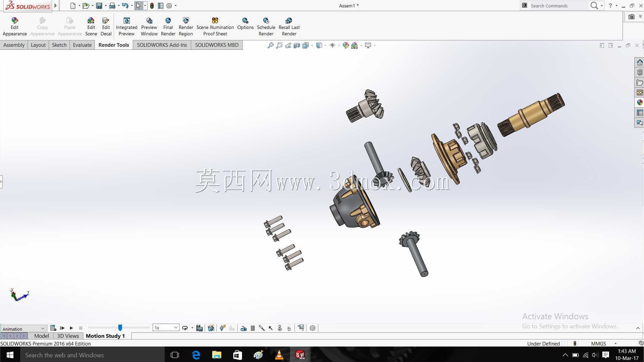Add a Motor to the motion study
Screen dimensions: 644x362
(x=244, y=328)
